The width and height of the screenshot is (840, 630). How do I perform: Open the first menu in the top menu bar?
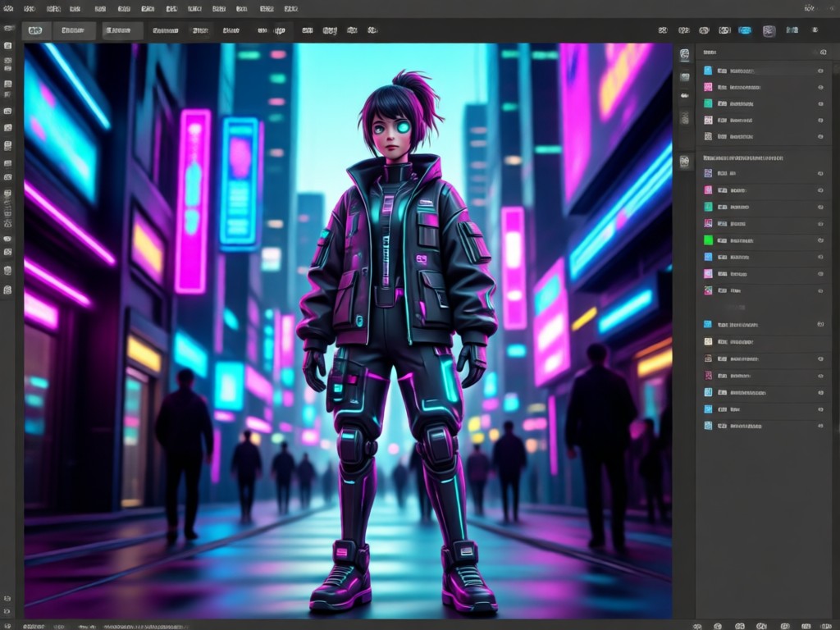click(x=8, y=8)
